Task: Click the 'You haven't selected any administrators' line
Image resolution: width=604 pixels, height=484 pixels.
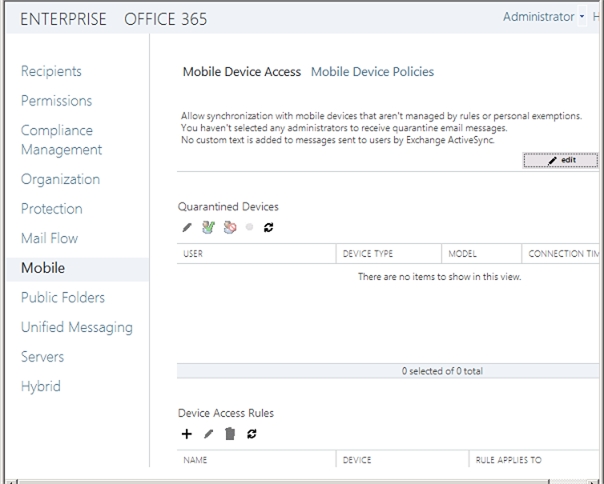Action: coord(344,128)
